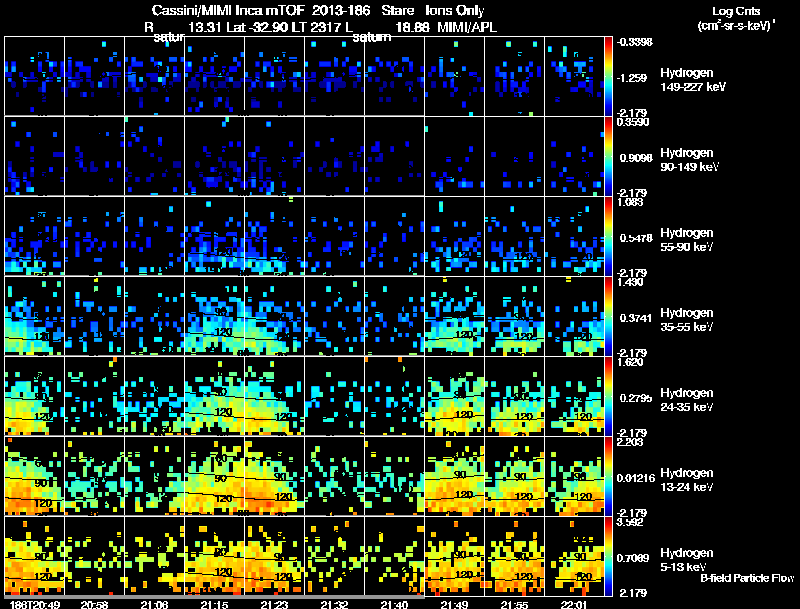Open the Hydrogen 90-149 keV panel at 21:40

pos(394,156)
